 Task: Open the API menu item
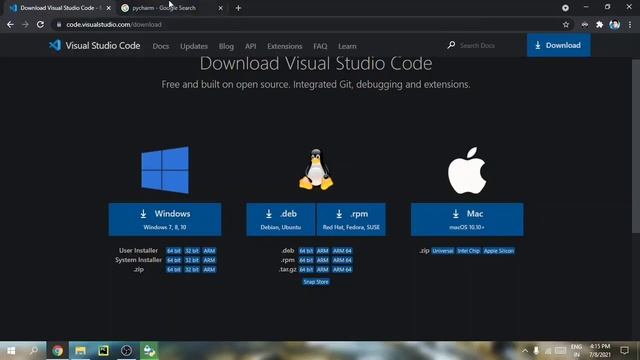pos(251,46)
